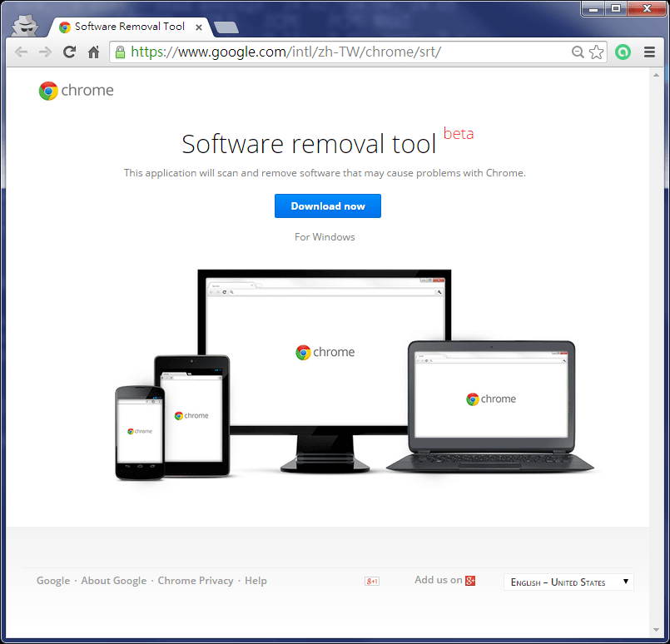Bookmark the page with the star icon
This screenshot has width=670, height=644.
point(596,52)
